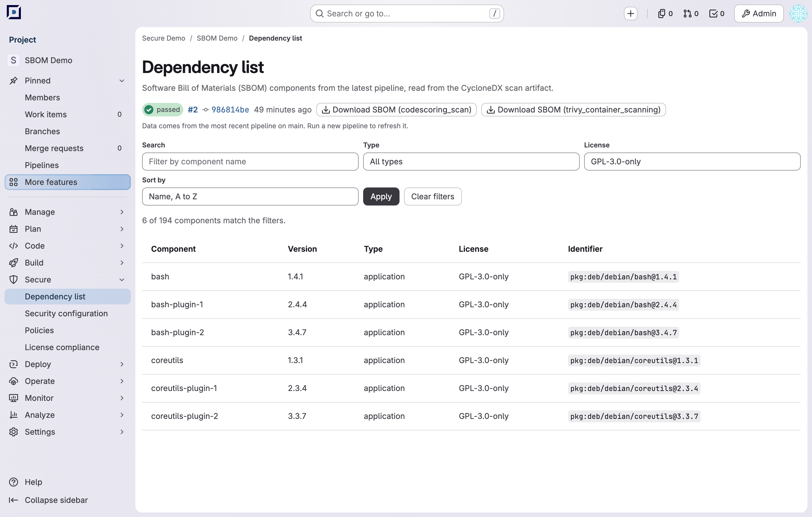Viewport: 812px width, 517px height.
Task: Open commit 986814be link
Action: point(230,110)
